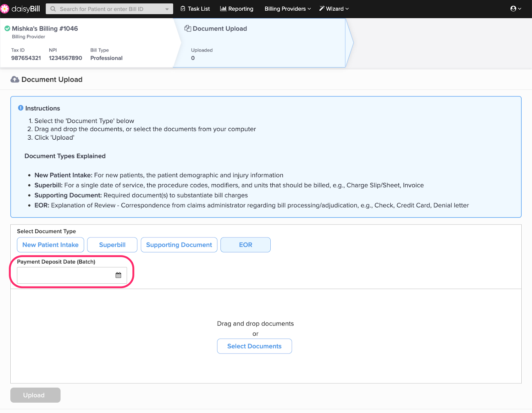This screenshot has width=532, height=413.
Task: Expand the Billing Providers menu
Action: pos(288,9)
